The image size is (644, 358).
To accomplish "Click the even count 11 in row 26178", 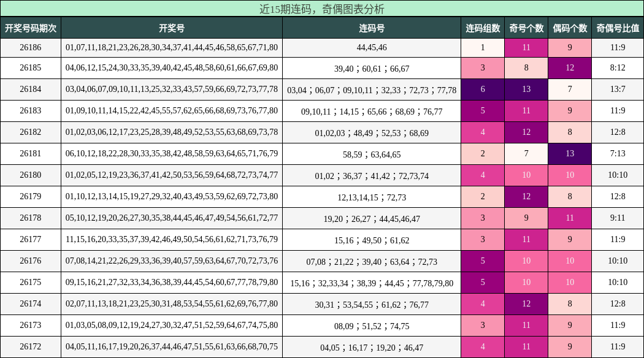I will coord(570,218).
